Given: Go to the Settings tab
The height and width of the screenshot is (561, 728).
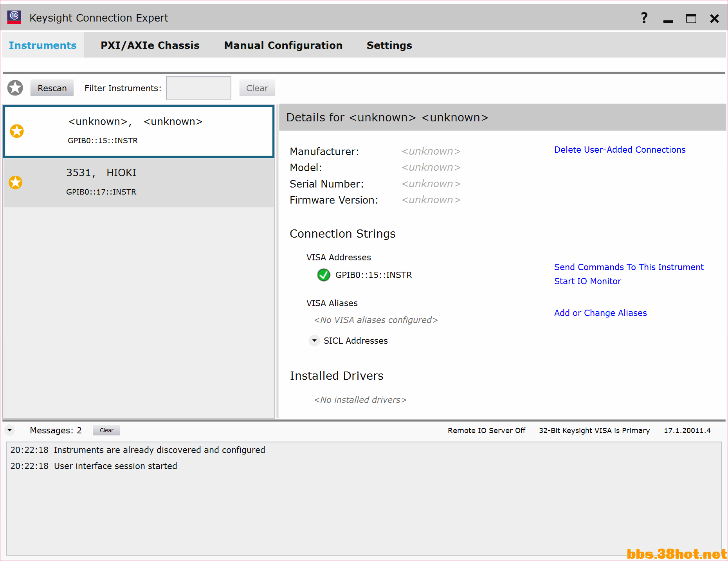Looking at the screenshot, I should pyautogui.click(x=389, y=45).
